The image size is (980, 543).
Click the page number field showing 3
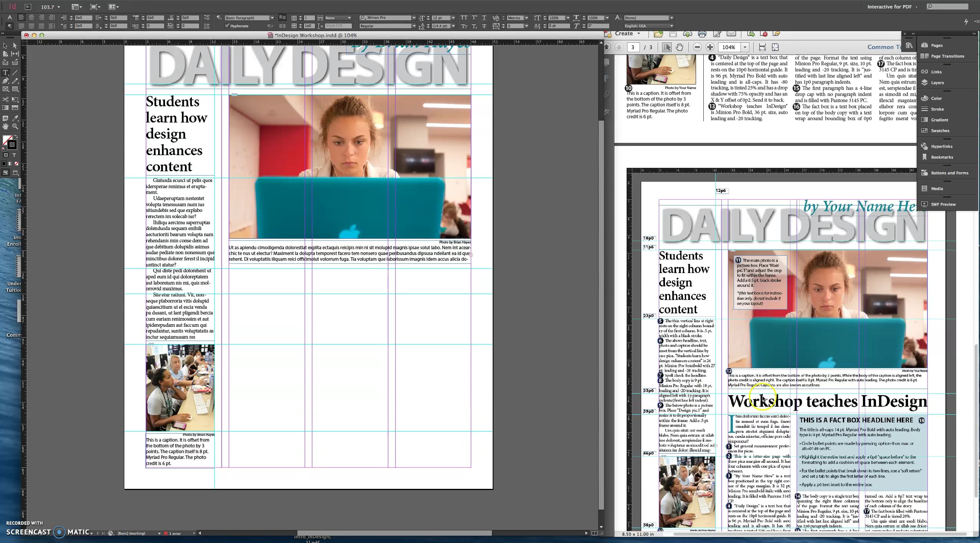tap(633, 47)
